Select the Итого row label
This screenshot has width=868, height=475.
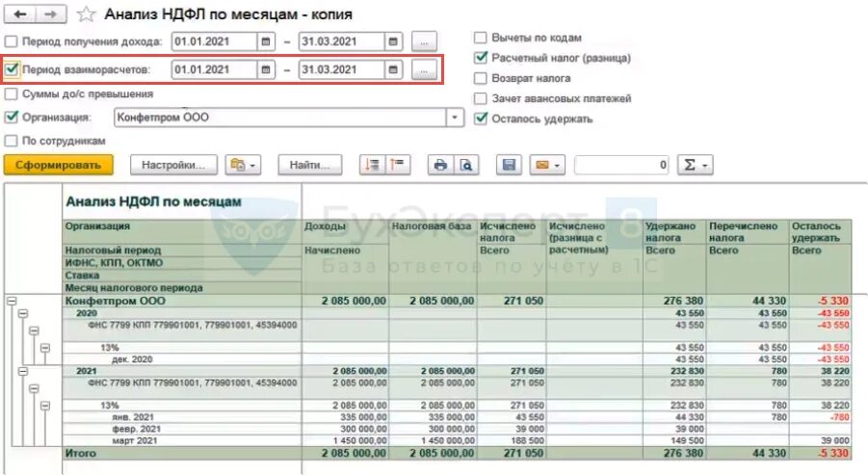click(x=80, y=454)
